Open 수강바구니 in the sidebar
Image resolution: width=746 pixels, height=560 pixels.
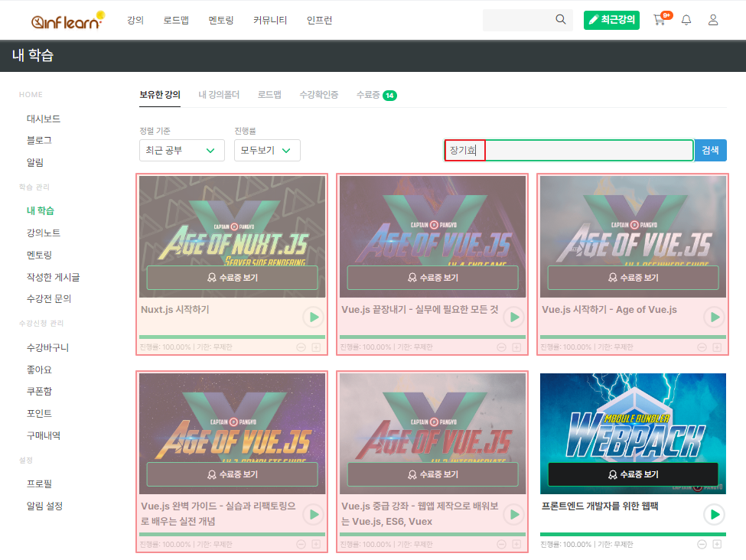(x=47, y=348)
